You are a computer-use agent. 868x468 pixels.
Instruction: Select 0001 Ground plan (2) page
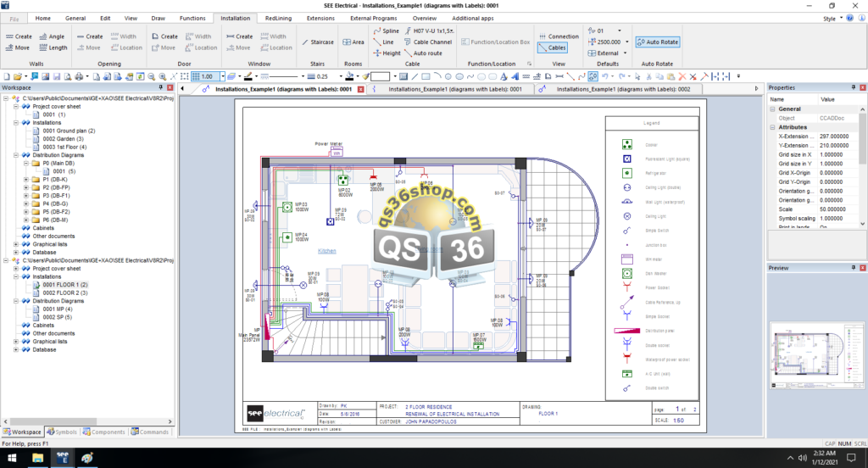tap(69, 131)
